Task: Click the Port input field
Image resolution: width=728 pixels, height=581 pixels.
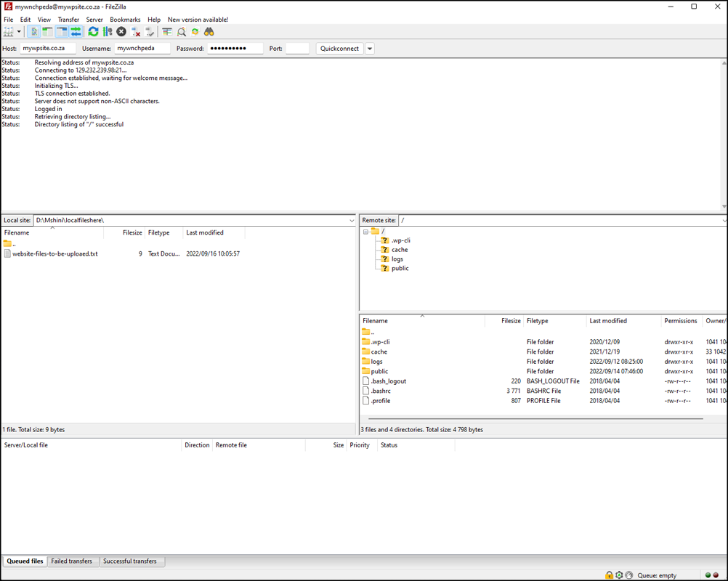Action: (297, 49)
